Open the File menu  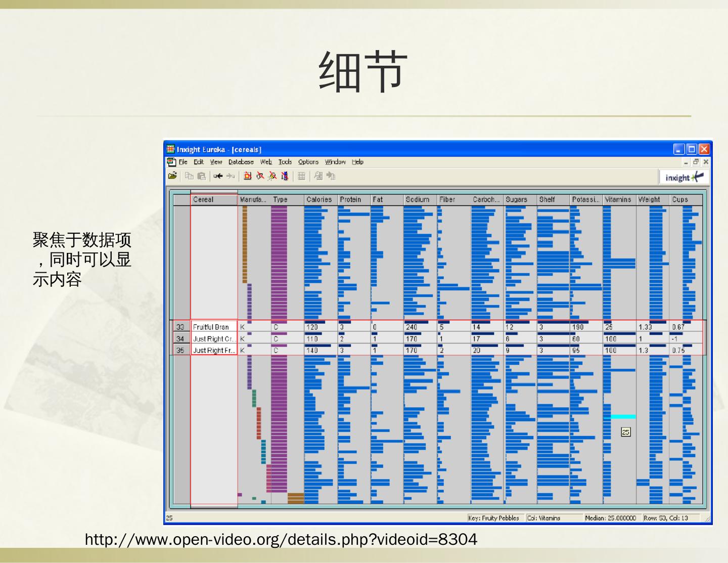183,162
